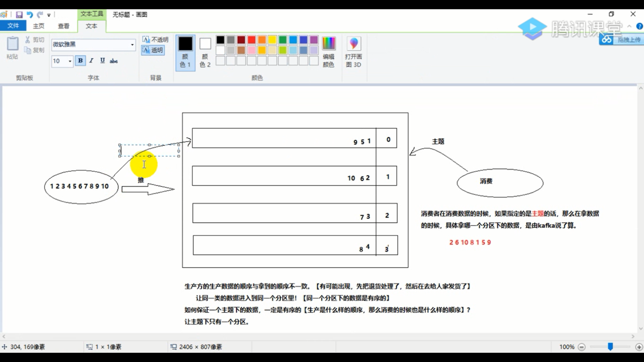Click the Undo arrow icon

pyautogui.click(x=30, y=14)
